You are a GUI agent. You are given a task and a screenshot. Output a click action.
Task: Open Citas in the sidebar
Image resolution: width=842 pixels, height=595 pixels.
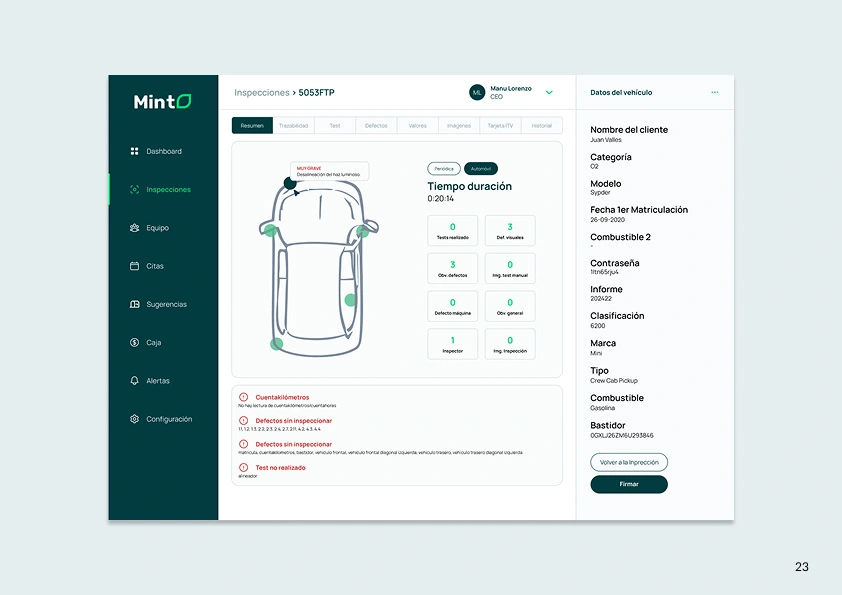(155, 266)
